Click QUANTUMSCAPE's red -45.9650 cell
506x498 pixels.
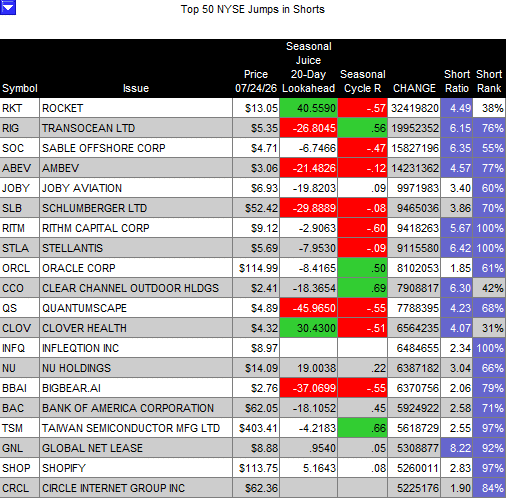[309, 308]
